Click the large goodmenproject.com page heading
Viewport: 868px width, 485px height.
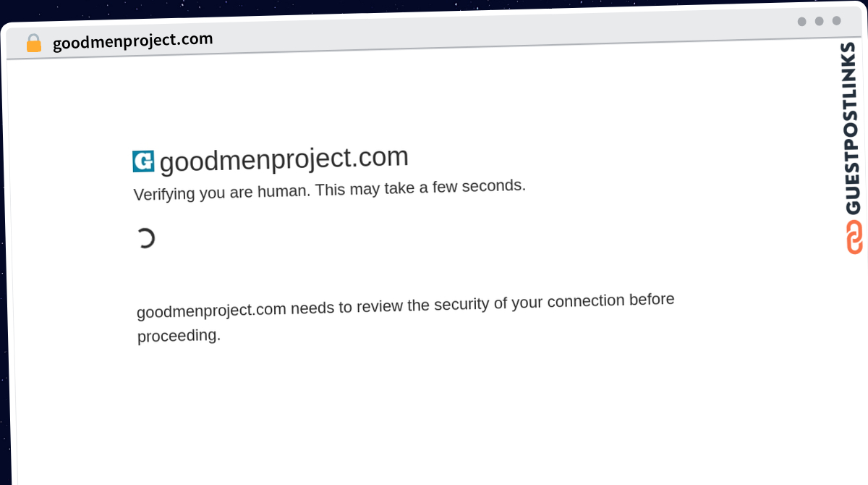tap(284, 159)
